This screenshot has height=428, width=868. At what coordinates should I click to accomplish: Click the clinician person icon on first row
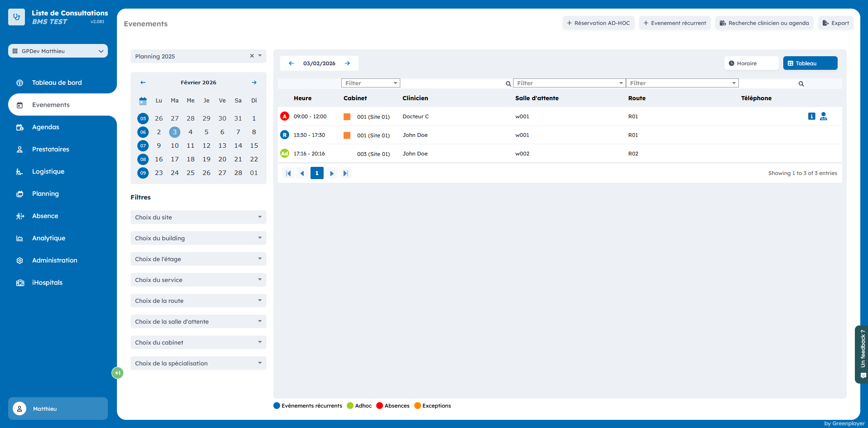point(824,117)
